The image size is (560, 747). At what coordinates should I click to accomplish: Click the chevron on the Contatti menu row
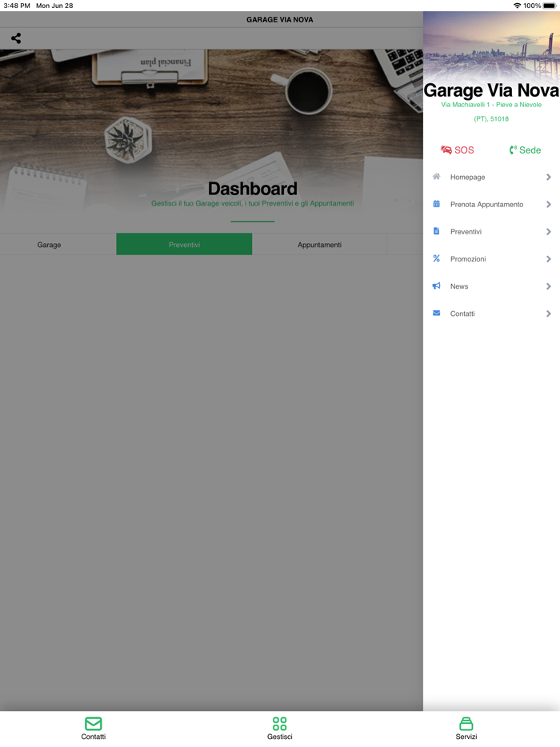549,314
